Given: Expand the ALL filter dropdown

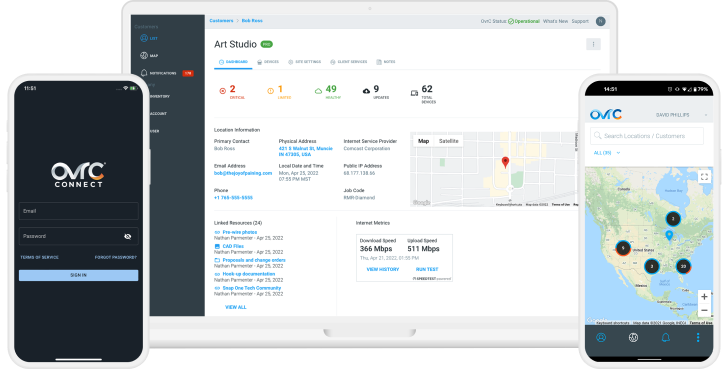Looking at the screenshot, I should point(607,153).
